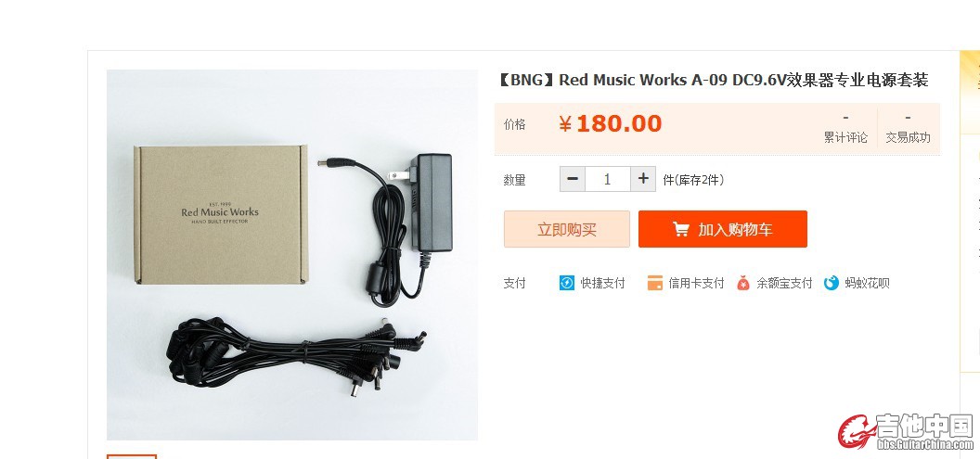Click the shopping cart icon in 加入购物车

[x=680, y=229]
